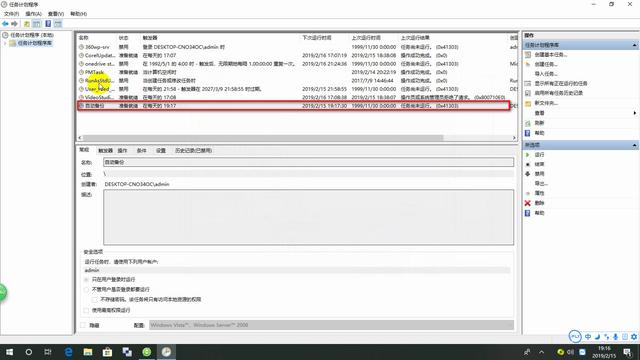The width and height of the screenshot is (640, 360).
Task: Collapse the 所选项 actions section
Action: (x=634, y=145)
